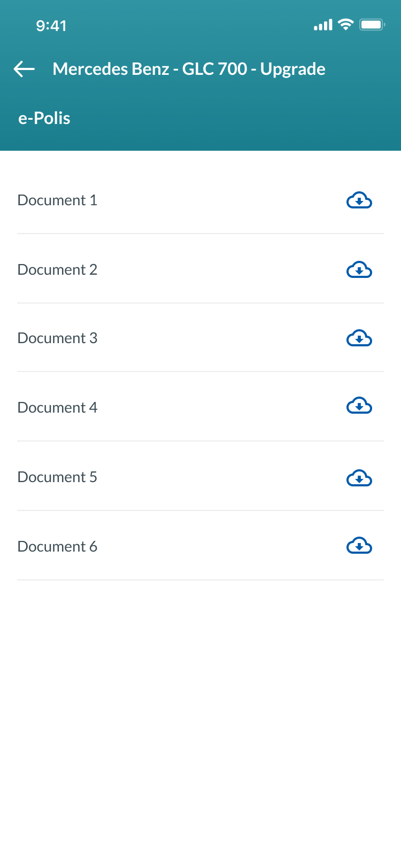Viewport: 401px width, 868px height.
Task: Download Document 1 via cloud icon
Action: click(x=359, y=200)
